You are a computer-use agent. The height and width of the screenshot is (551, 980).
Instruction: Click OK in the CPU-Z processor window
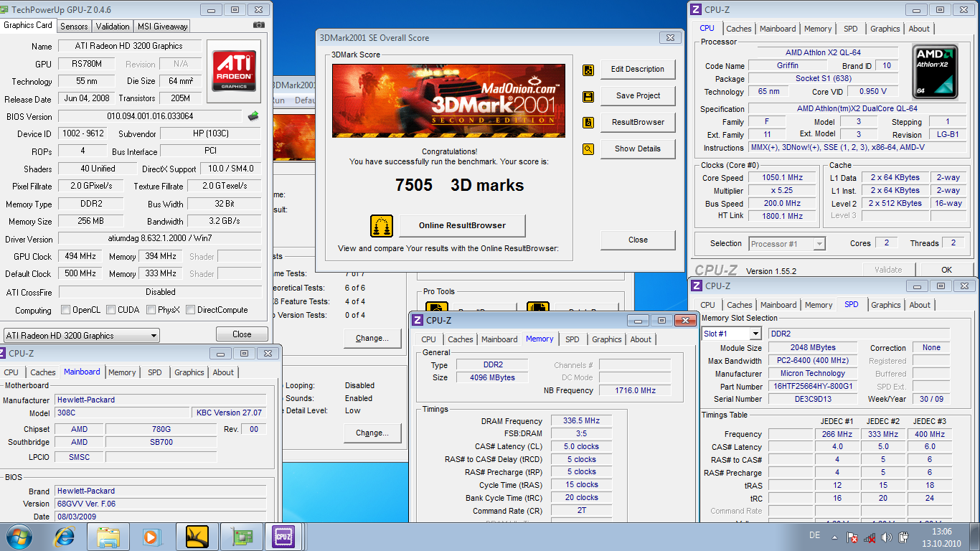coord(947,270)
